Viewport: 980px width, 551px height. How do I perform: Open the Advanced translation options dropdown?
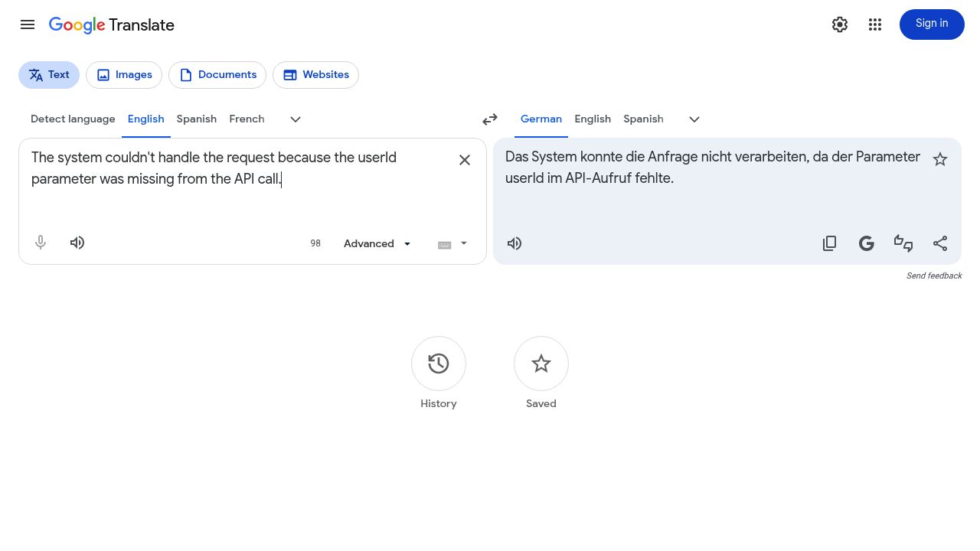tap(377, 243)
